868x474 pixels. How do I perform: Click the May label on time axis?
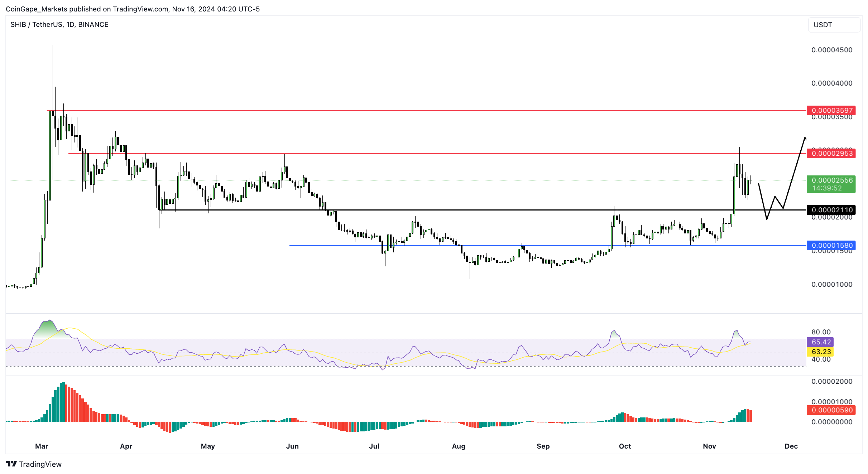click(x=208, y=446)
